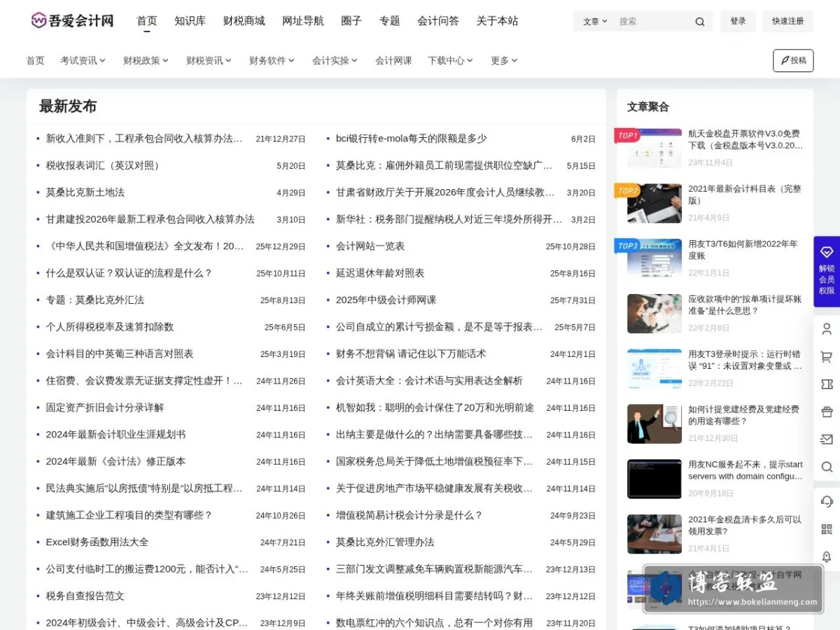
Task: Open article 税务自查报告范文
Action: [x=85, y=596]
